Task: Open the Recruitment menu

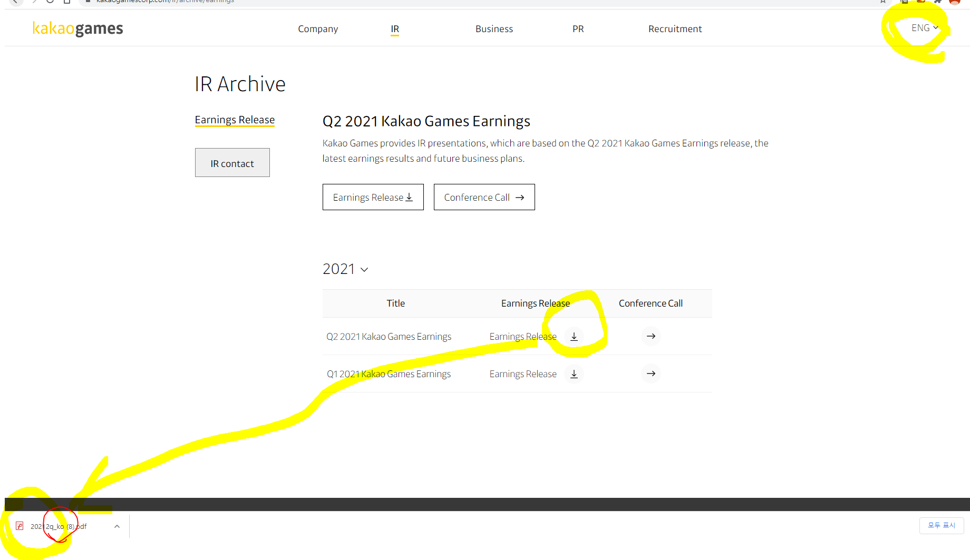Action: (x=675, y=29)
